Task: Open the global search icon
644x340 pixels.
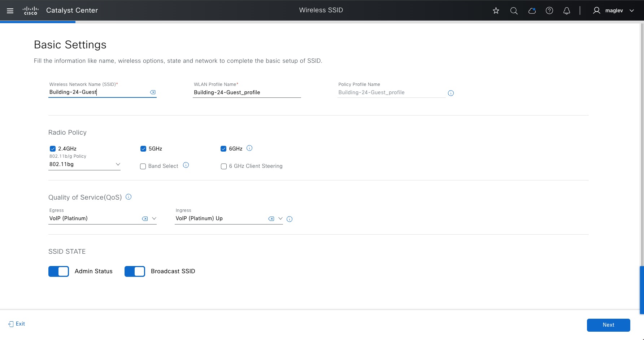Action: tap(514, 11)
